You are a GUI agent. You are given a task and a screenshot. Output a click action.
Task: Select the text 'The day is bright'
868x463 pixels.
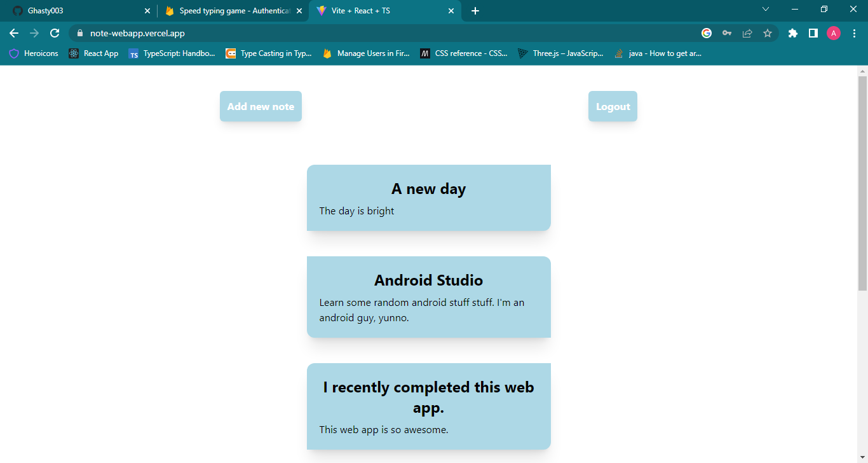pyautogui.click(x=356, y=211)
